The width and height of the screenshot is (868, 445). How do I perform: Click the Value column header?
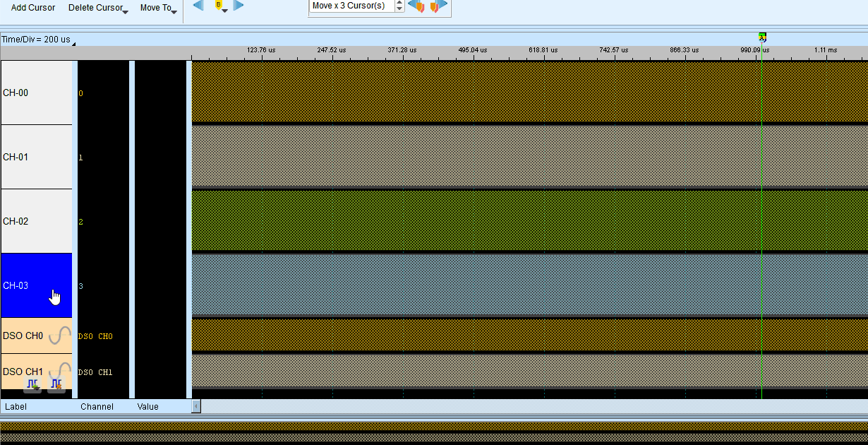tap(147, 407)
